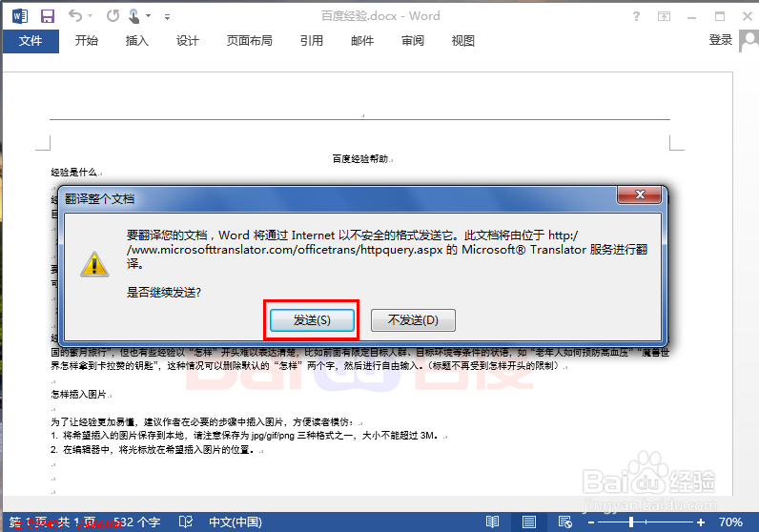Click the zoom slider handle
Viewport: 759px width, 532px height.
click(x=631, y=522)
